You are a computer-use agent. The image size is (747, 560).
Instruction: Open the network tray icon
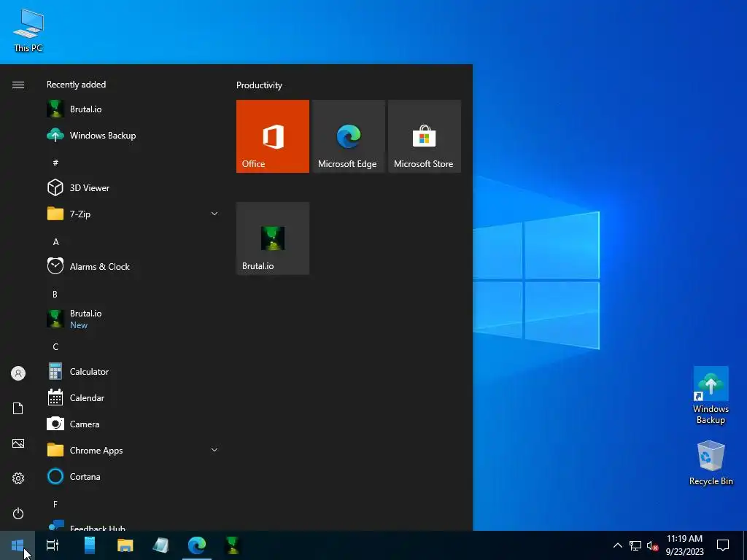pos(635,545)
